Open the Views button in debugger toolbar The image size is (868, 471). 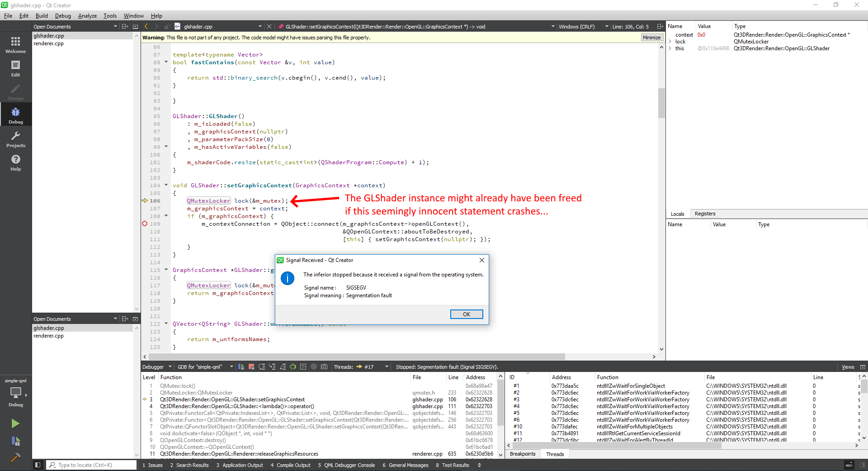[848, 367]
